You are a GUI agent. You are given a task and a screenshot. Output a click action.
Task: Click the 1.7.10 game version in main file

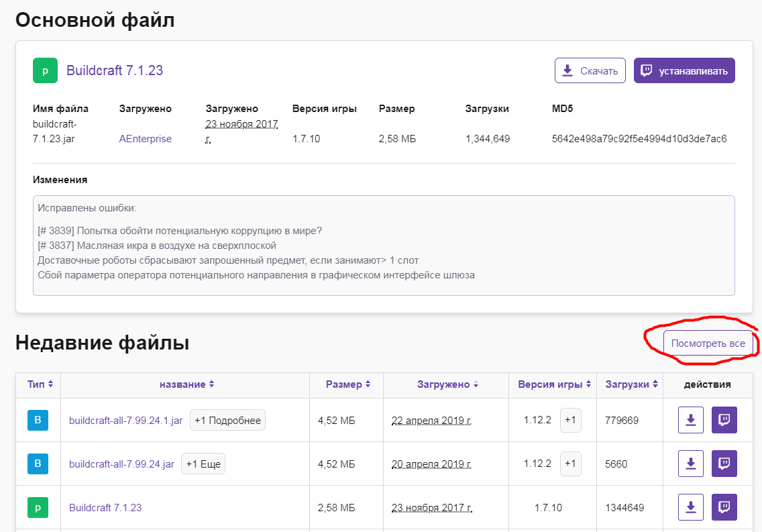tap(306, 139)
